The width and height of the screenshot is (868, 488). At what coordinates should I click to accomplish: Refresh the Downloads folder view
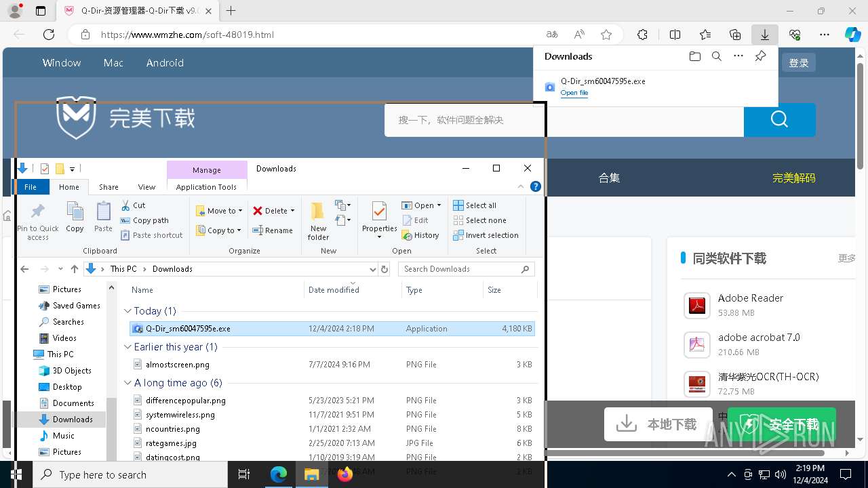[384, 269]
